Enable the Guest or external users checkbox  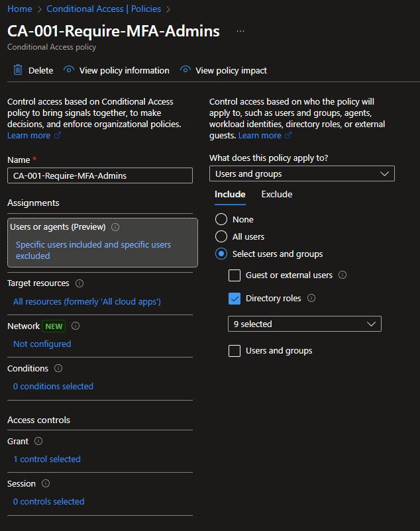coord(234,275)
